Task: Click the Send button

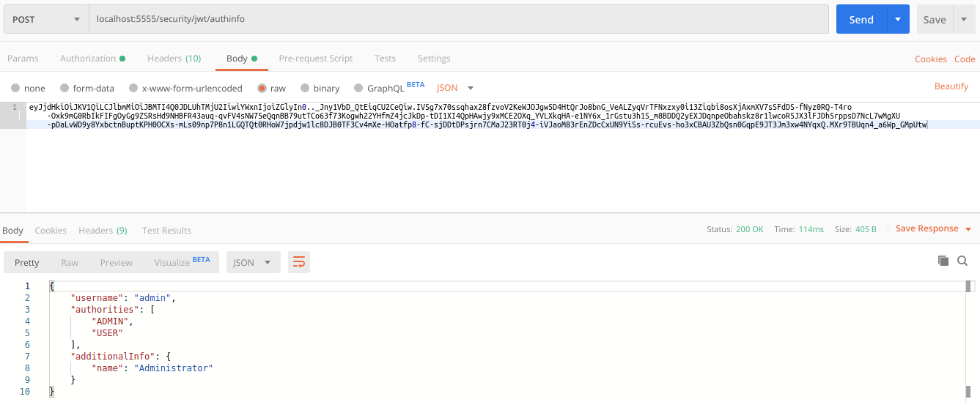Action: pyautogui.click(x=861, y=20)
